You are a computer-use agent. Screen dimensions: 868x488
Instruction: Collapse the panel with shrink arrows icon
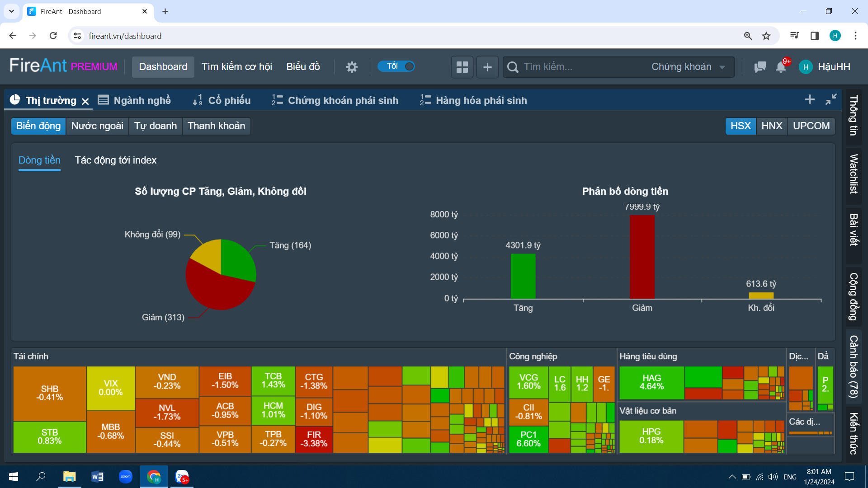[831, 99]
